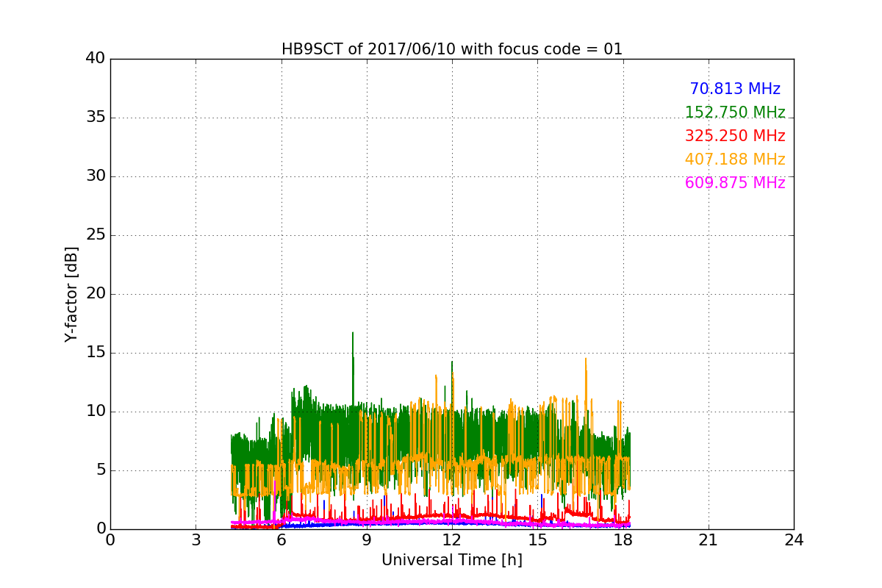Click the 35 tick on the Y axis
This screenshot has width=882, height=588.
tap(96, 118)
